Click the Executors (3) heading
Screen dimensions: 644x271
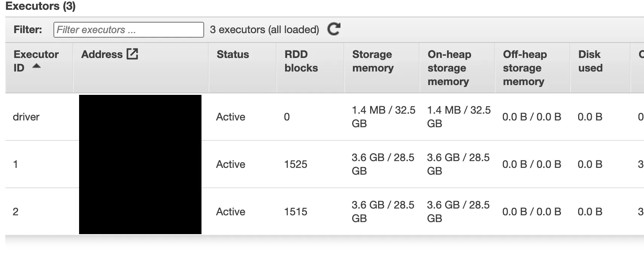click(40, 6)
